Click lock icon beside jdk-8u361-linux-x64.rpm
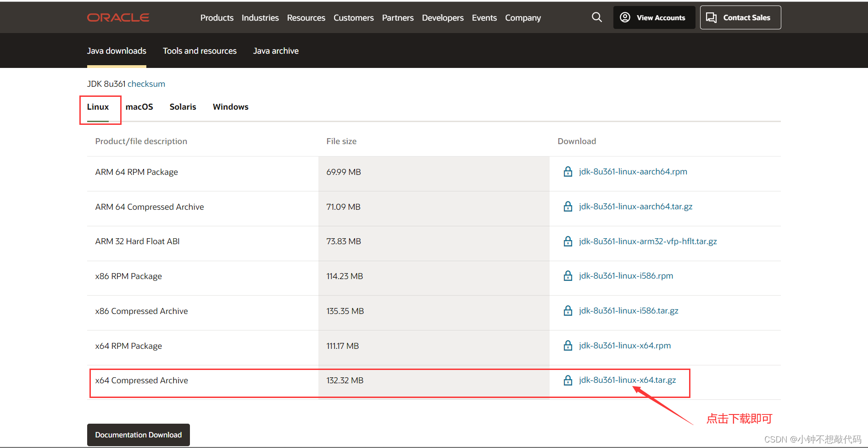This screenshot has width=868, height=448. point(568,346)
